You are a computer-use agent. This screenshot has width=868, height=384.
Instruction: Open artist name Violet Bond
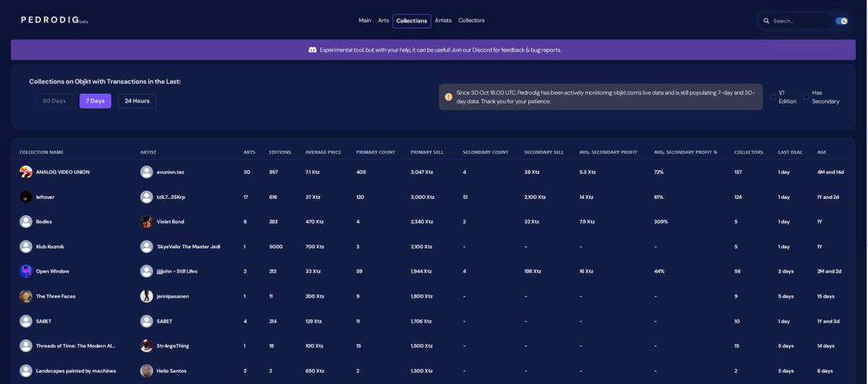[x=170, y=221]
